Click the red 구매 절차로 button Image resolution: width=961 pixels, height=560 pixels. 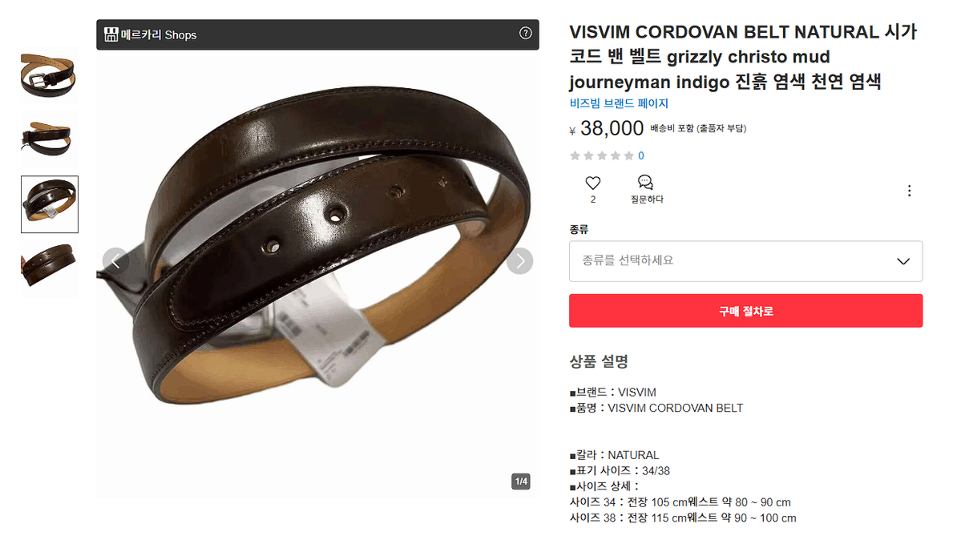tap(745, 311)
